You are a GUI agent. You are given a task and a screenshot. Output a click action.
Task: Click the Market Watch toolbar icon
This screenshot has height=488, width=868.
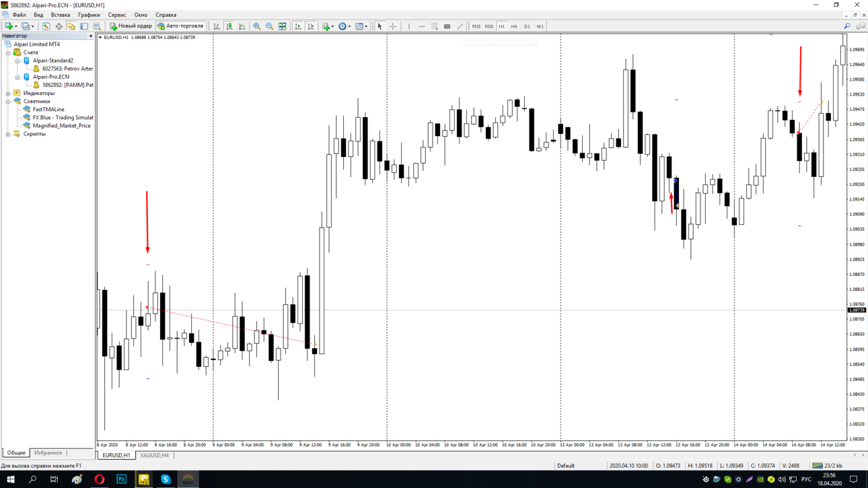click(x=46, y=26)
